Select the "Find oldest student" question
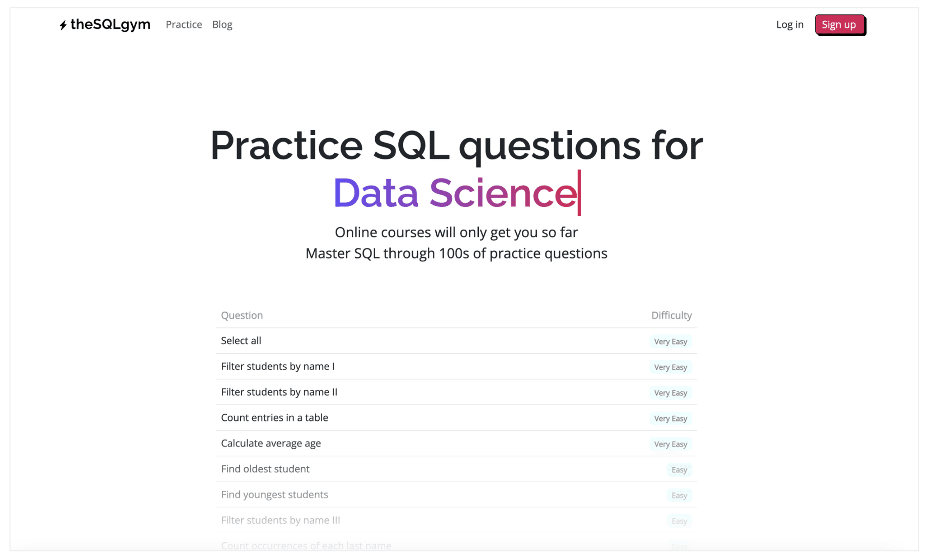Viewport: 927px width, 560px height. click(x=265, y=469)
